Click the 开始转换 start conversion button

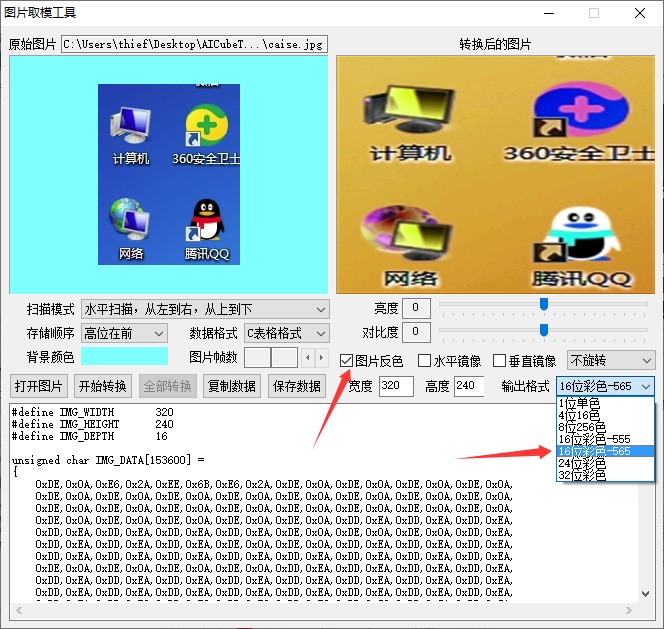(103, 386)
